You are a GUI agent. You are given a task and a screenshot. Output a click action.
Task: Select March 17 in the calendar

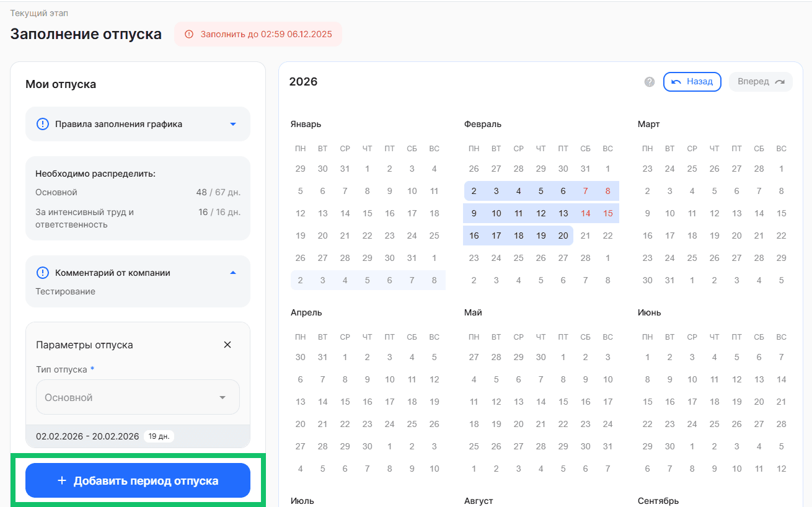coord(692,236)
